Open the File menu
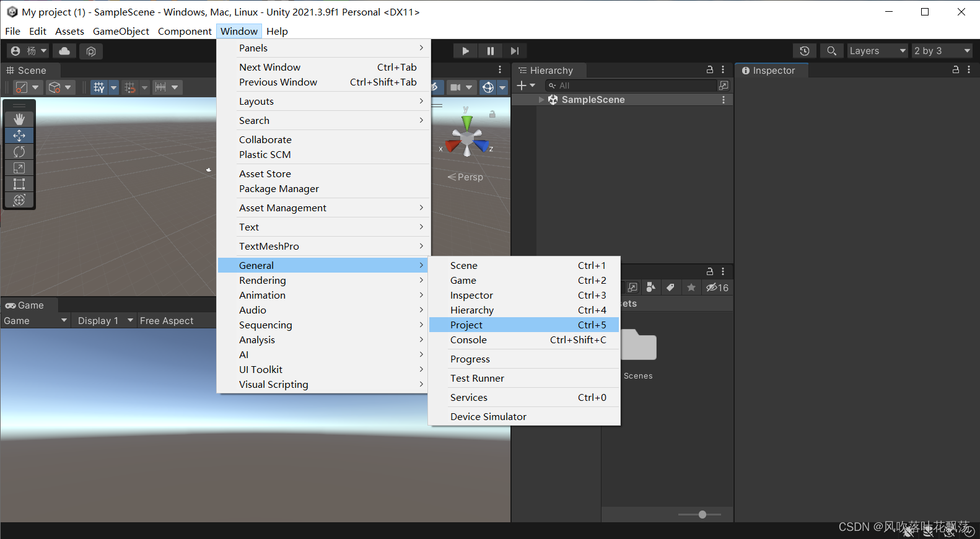The height and width of the screenshot is (539, 980). tap(12, 31)
